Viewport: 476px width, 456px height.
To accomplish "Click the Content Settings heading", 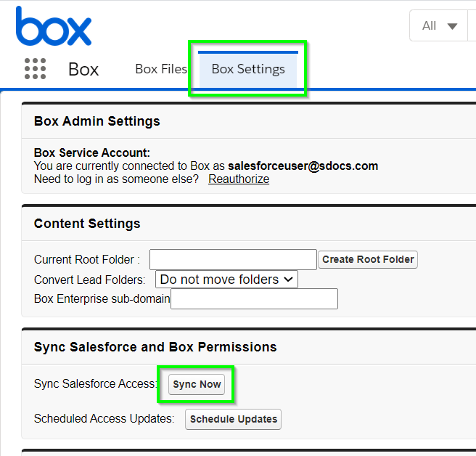I will (x=87, y=224).
